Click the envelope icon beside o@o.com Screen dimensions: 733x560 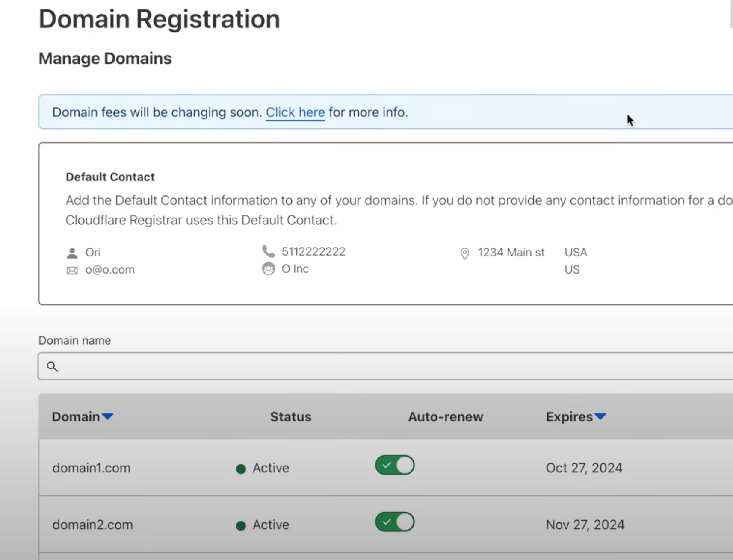71,270
